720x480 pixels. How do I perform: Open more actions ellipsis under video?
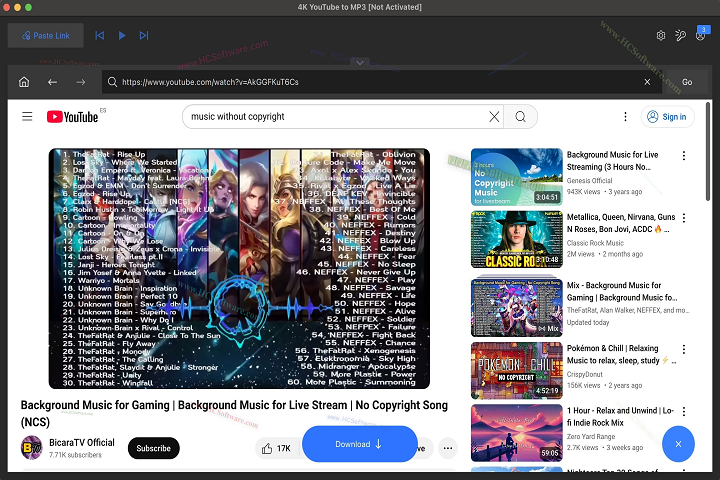coord(448,448)
